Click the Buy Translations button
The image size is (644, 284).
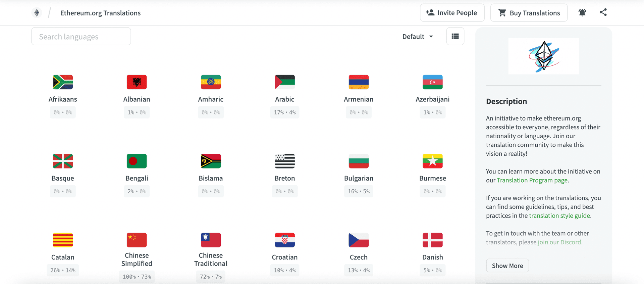[x=529, y=12]
